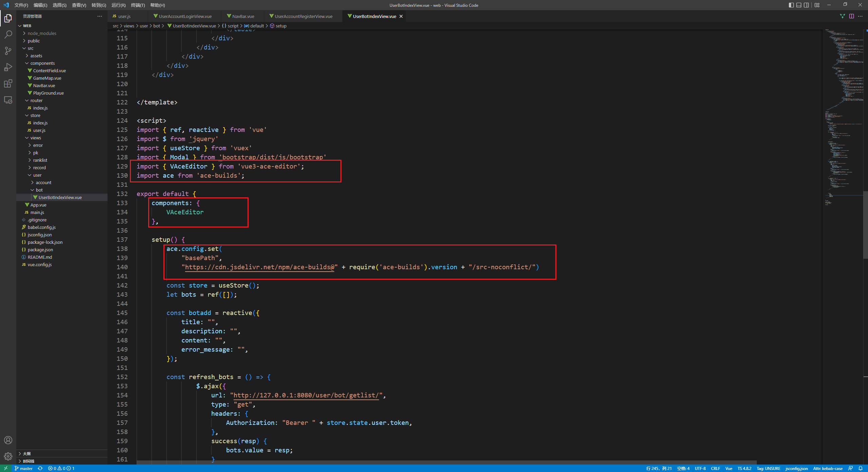Click the user.js file tab
This screenshot has height=472, width=868.
coord(124,16)
